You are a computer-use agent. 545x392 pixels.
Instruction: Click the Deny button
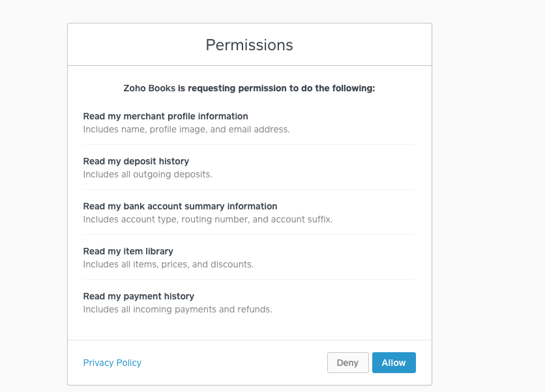[347, 363]
